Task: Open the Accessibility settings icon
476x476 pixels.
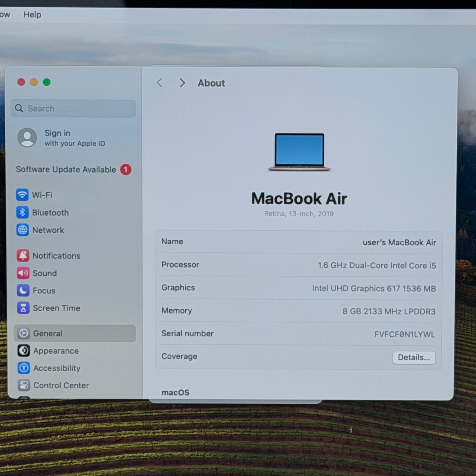Action: 24,368
